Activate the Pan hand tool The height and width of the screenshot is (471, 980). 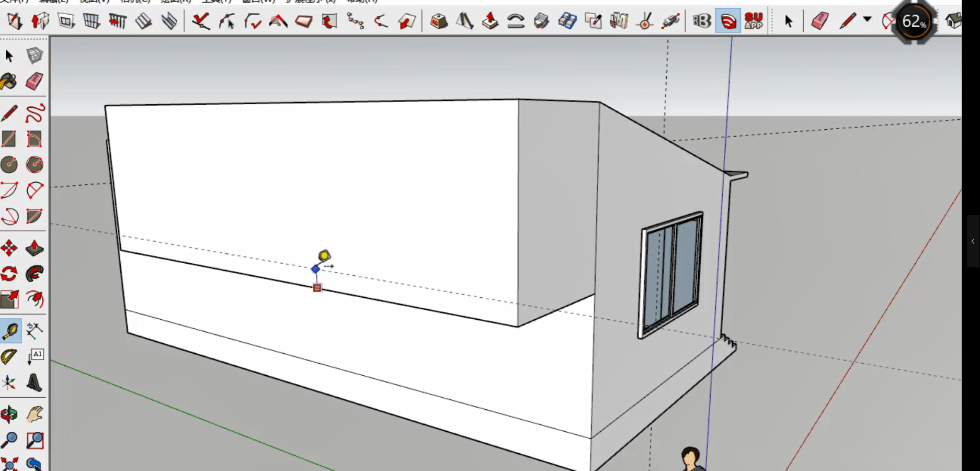pos(35,414)
